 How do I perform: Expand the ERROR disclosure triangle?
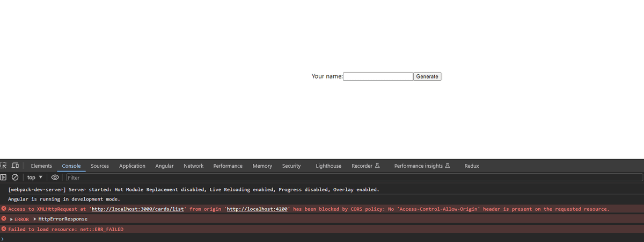[11, 219]
